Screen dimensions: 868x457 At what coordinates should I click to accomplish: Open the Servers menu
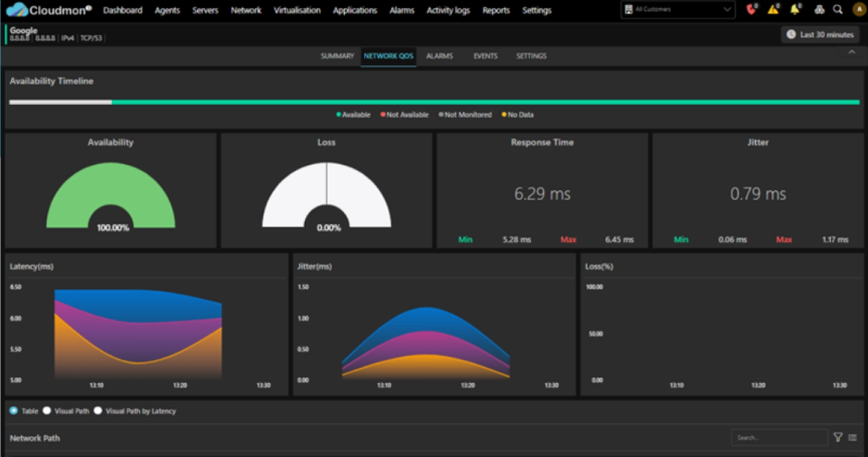(x=205, y=10)
